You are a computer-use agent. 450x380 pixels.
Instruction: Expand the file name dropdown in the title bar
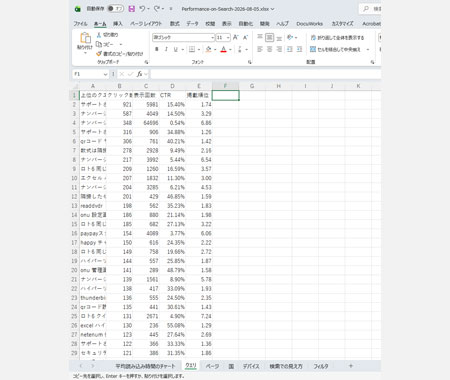pyautogui.click(x=272, y=9)
